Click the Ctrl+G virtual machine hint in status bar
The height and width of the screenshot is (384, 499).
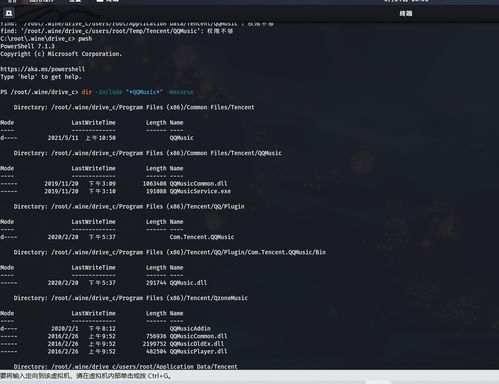(86, 376)
